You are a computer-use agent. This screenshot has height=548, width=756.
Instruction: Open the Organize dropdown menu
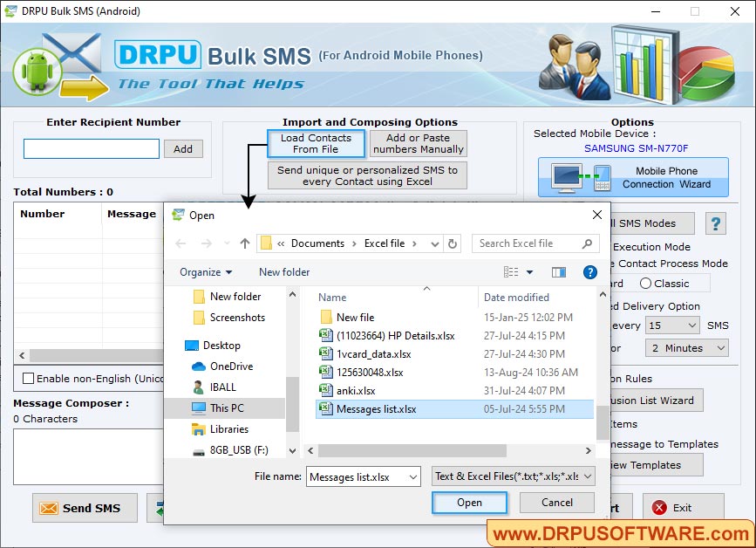206,272
